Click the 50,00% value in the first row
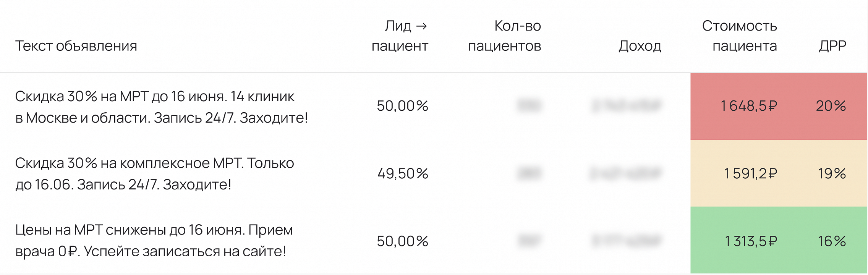The height and width of the screenshot is (275, 868). click(402, 106)
